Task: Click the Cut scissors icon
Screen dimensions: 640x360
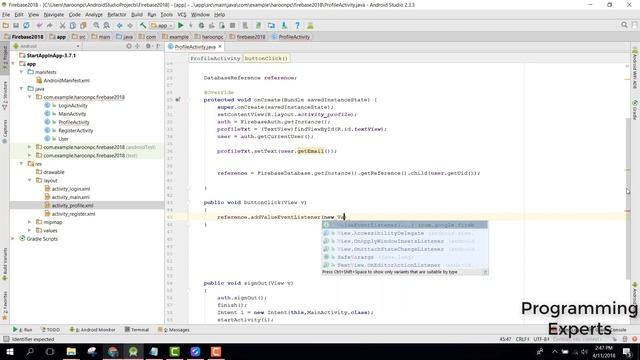Action: [x=62, y=25]
